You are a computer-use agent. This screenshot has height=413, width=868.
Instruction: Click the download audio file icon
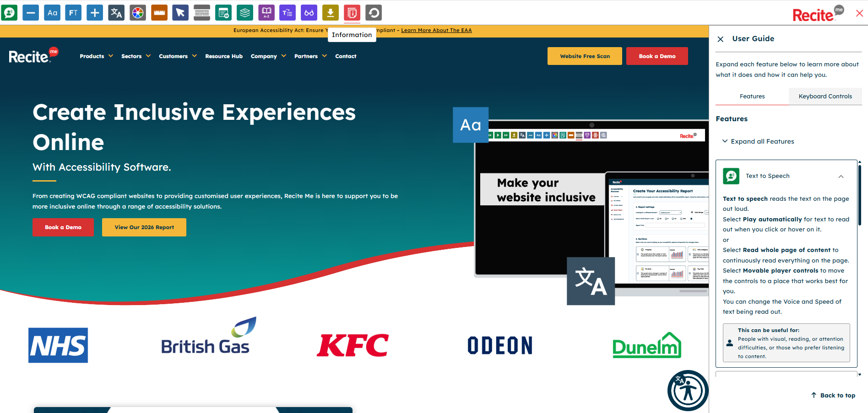point(331,13)
